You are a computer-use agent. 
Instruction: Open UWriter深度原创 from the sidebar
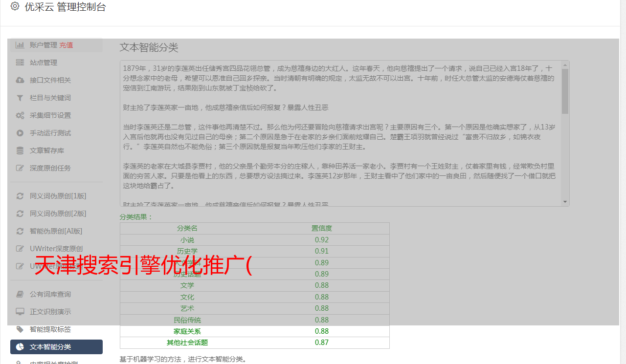[56, 249]
